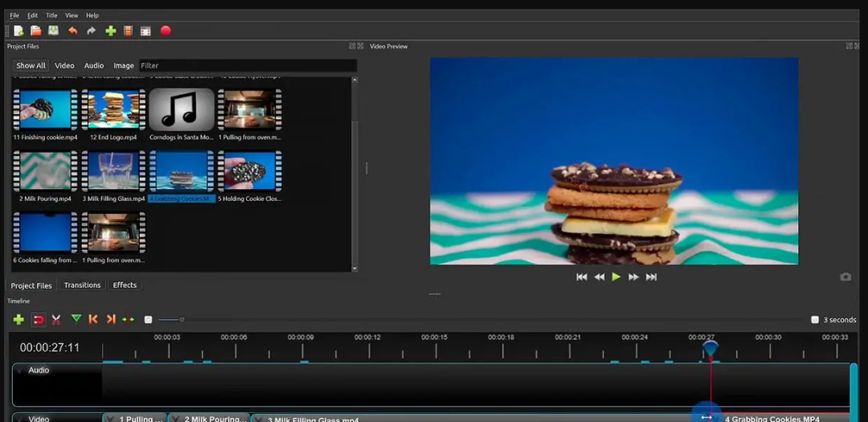Switch to the Project Files tab
The width and height of the screenshot is (868, 422).
(x=31, y=286)
